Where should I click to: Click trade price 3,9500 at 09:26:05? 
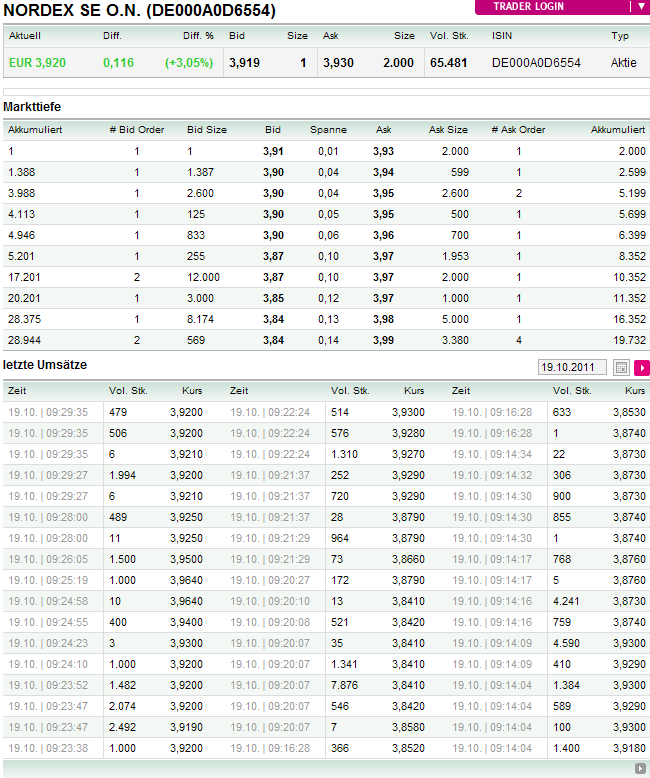pos(186,559)
